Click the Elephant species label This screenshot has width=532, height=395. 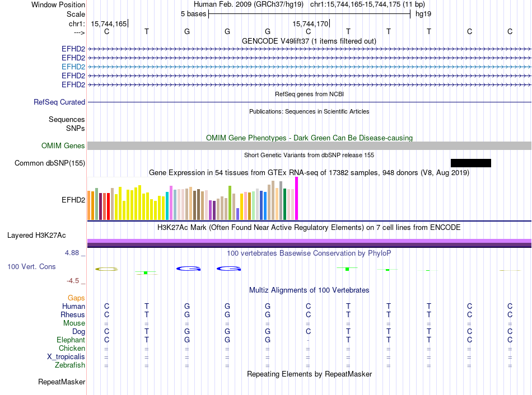(71, 340)
